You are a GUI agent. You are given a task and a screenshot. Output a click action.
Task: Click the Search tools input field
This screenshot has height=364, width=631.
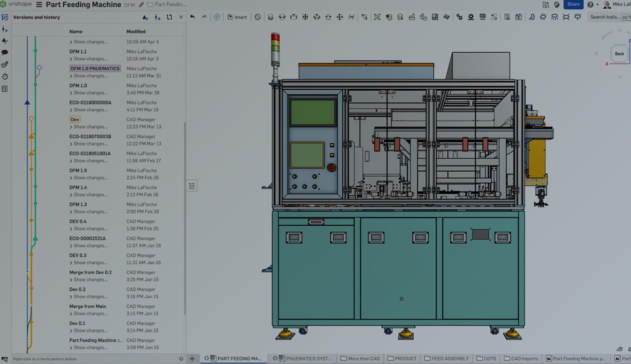[604, 17]
